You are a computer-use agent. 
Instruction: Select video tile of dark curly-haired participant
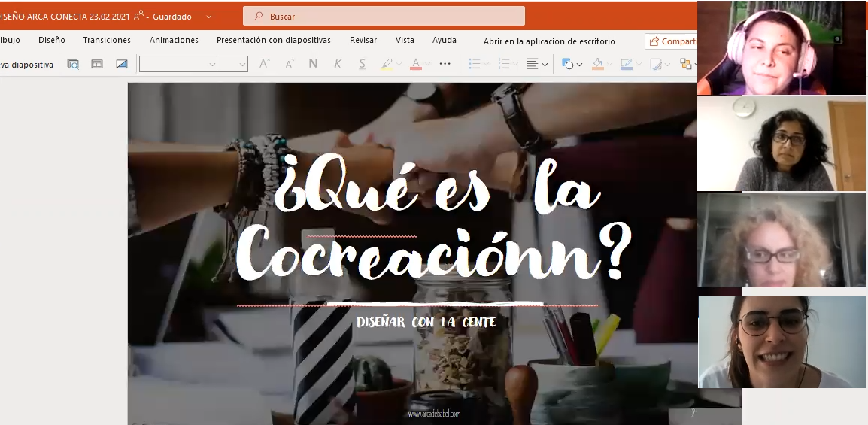click(781, 144)
